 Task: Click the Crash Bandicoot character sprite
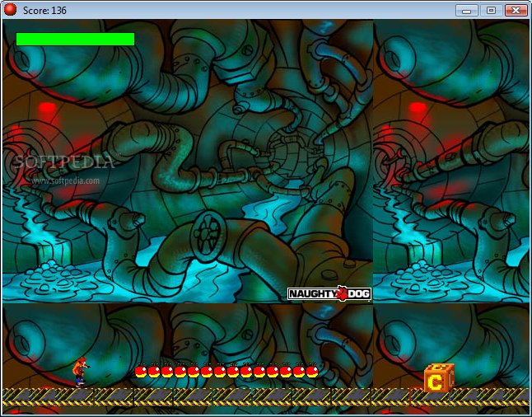pos(81,372)
